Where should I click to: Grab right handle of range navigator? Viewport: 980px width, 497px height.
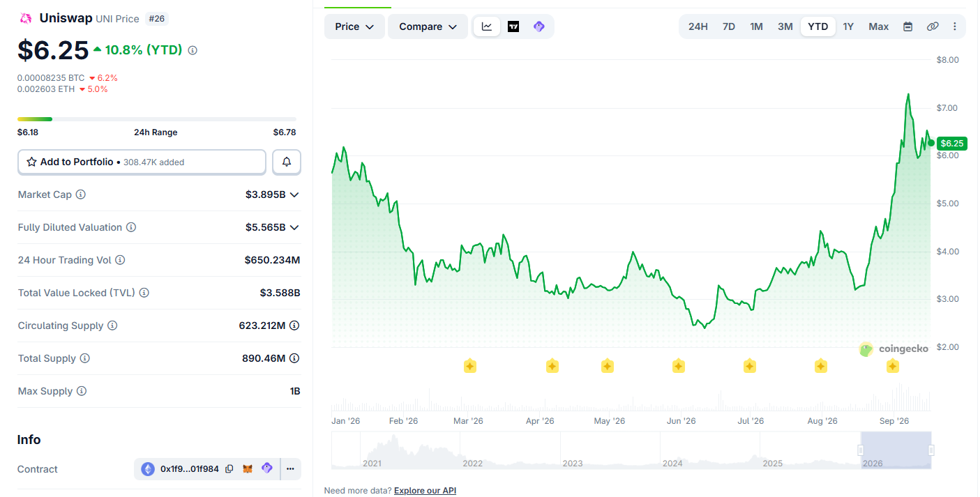pos(931,450)
